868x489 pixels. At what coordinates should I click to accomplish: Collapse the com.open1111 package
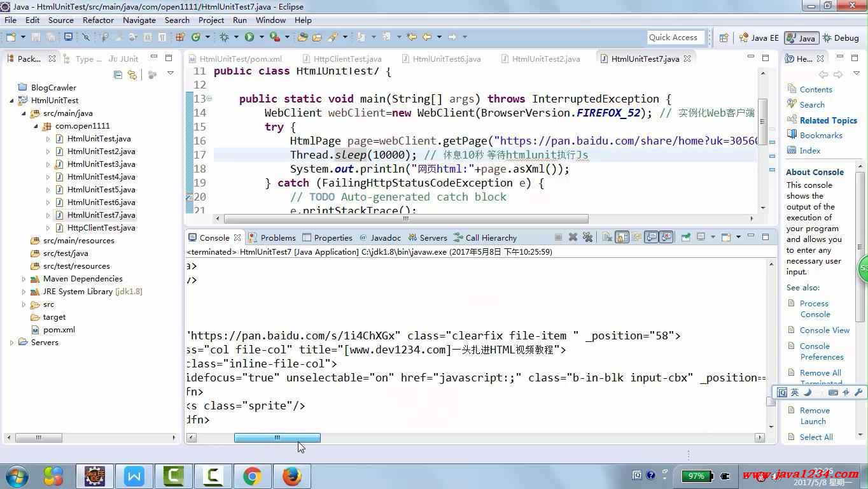(36, 126)
